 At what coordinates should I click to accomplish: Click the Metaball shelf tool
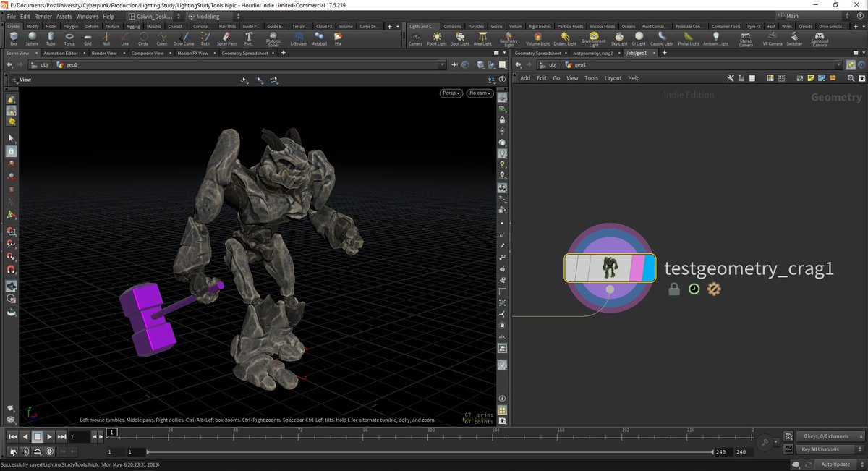(x=319, y=38)
